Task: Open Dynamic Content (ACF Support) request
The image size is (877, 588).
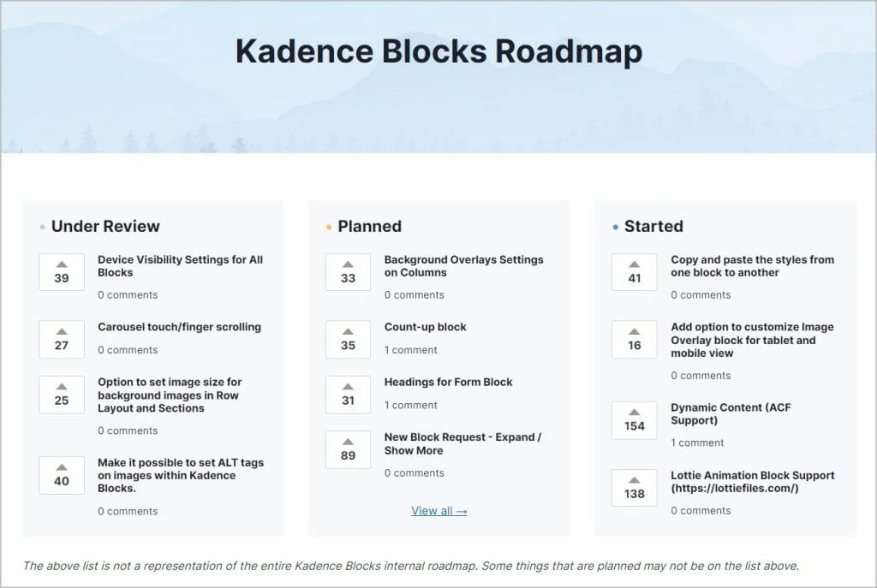Action: 731,414
